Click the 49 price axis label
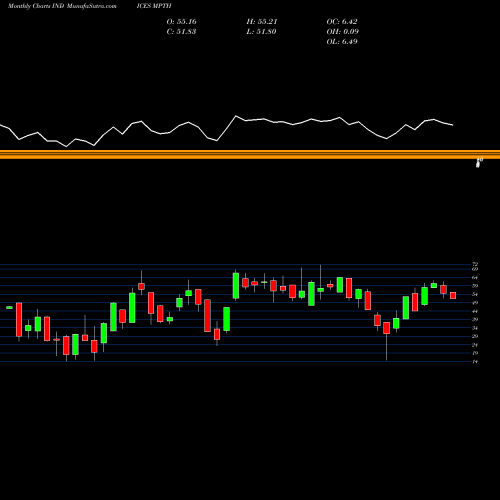This screenshot has width=500, height=500. [x=475, y=303]
